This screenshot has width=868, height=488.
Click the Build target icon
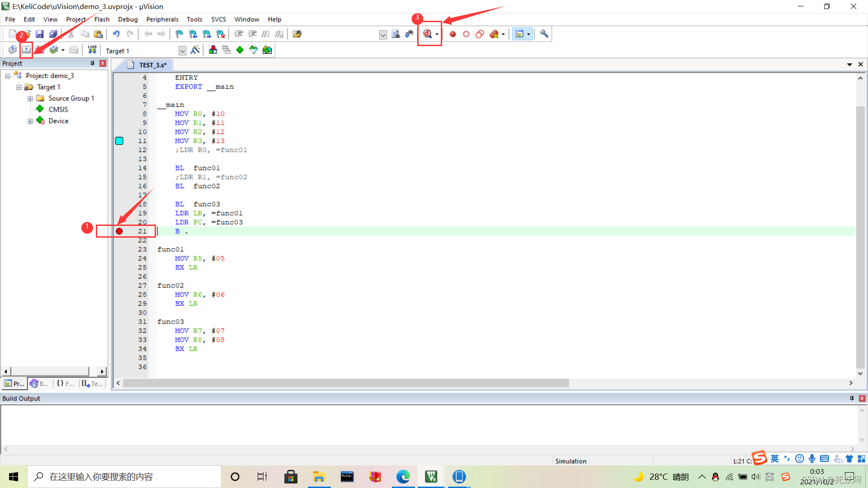(27, 50)
